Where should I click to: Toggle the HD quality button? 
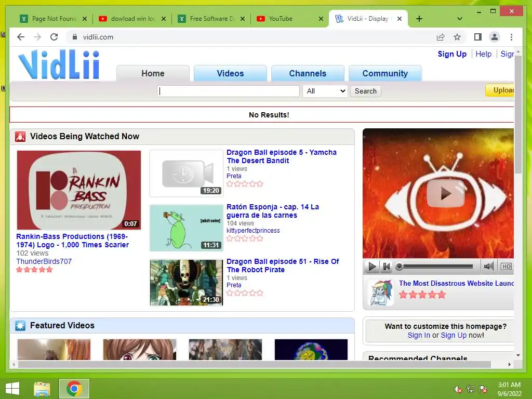click(x=506, y=267)
